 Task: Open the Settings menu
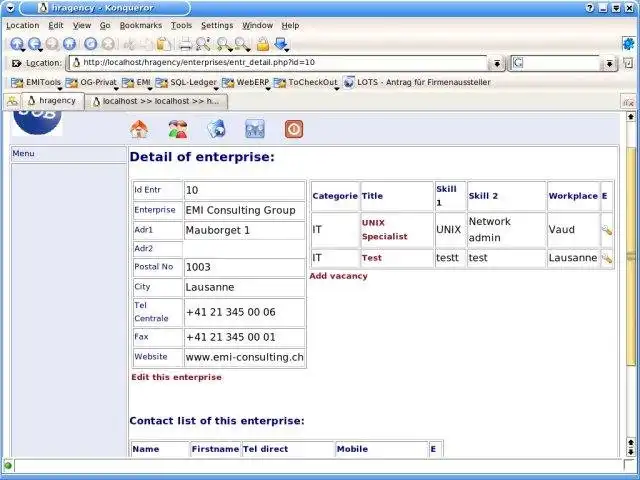click(217, 25)
